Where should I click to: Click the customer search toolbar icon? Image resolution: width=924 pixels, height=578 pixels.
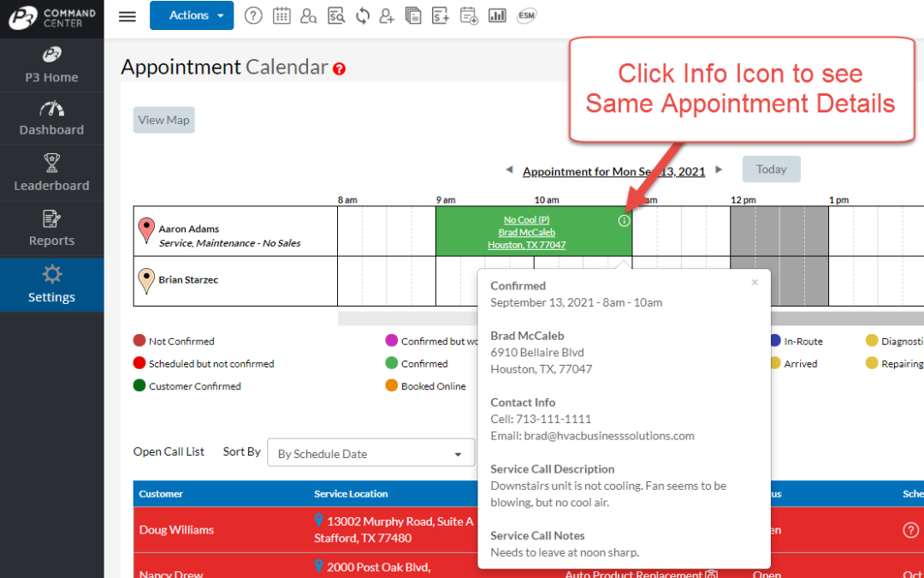309,15
